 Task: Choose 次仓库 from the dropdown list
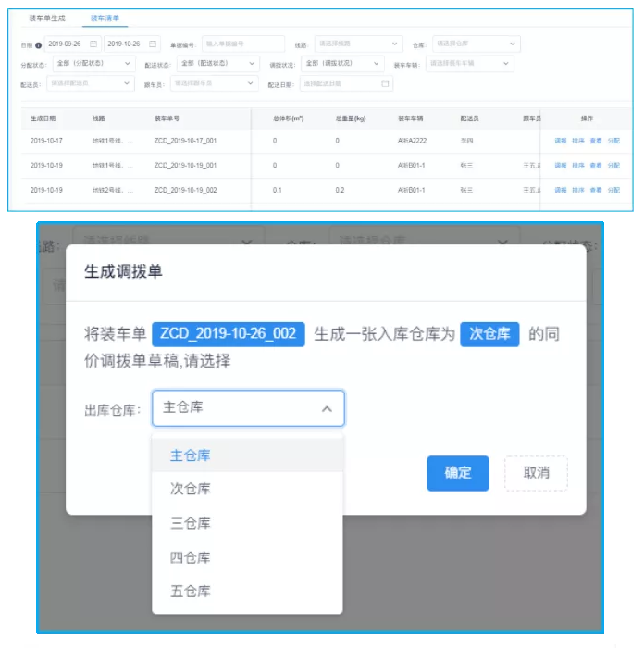pos(247,489)
